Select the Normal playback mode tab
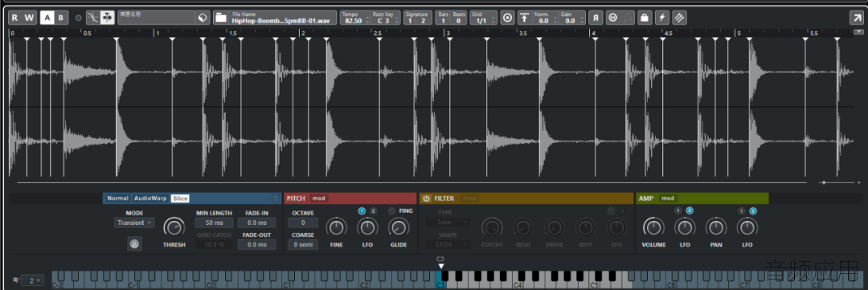 click(117, 198)
